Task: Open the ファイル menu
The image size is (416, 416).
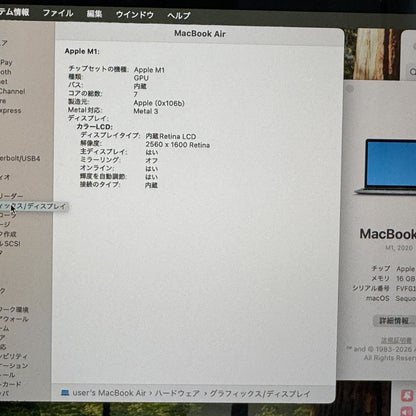Action: click(58, 13)
